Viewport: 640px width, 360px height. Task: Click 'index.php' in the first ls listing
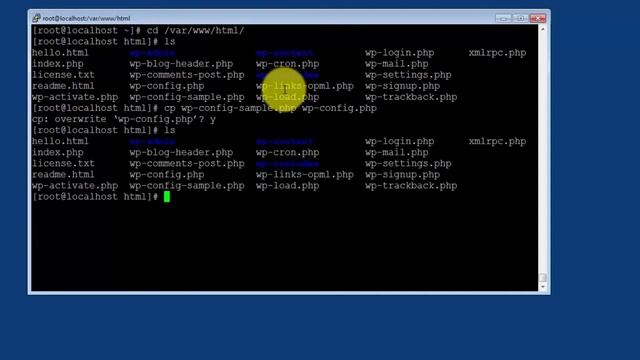(x=58, y=64)
